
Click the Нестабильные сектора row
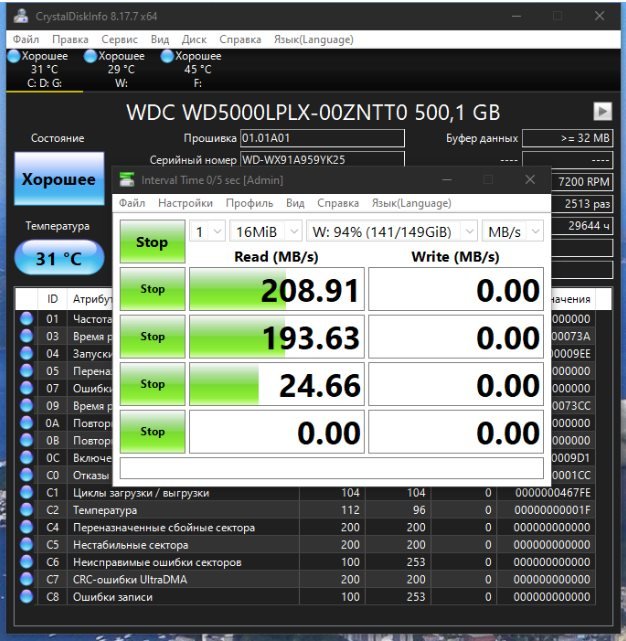coord(307,545)
